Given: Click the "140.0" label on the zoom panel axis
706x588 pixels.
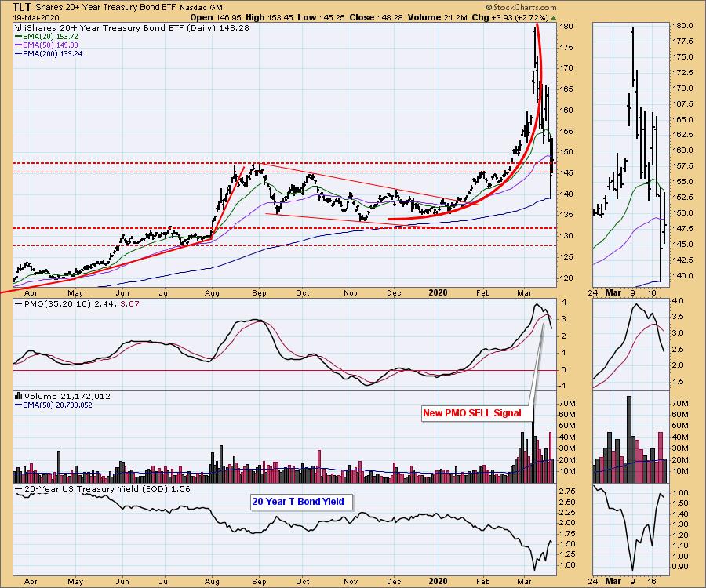Looking at the screenshot, I should 683,275.
